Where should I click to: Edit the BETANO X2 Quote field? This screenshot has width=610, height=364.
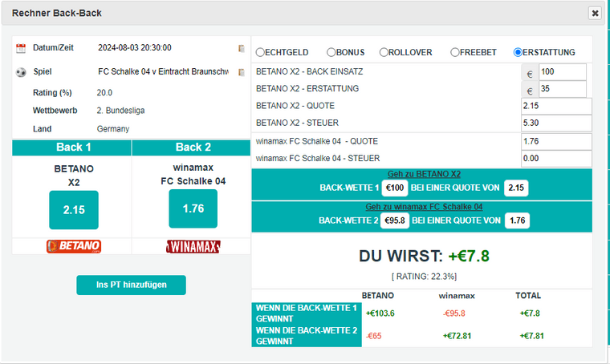[556, 106]
